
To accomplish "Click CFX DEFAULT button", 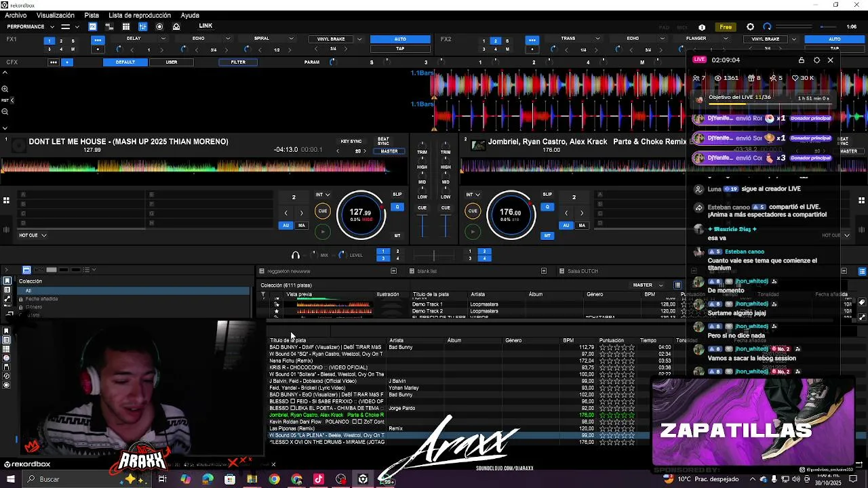I will point(125,62).
